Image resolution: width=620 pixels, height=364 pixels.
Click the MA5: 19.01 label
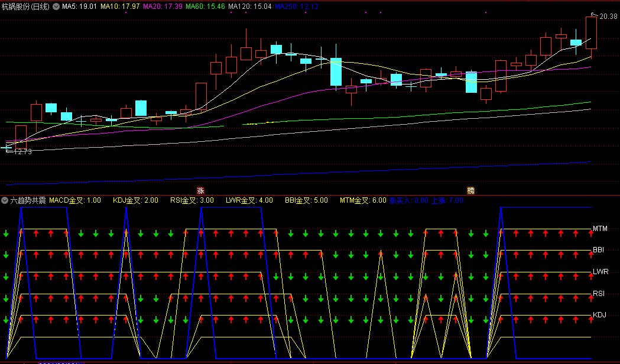[x=79, y=6]
